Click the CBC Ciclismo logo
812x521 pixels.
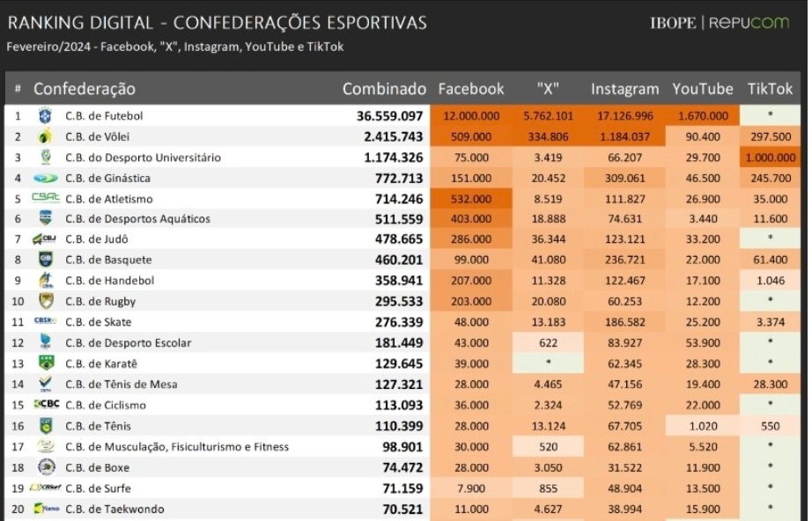click(45, 405)
